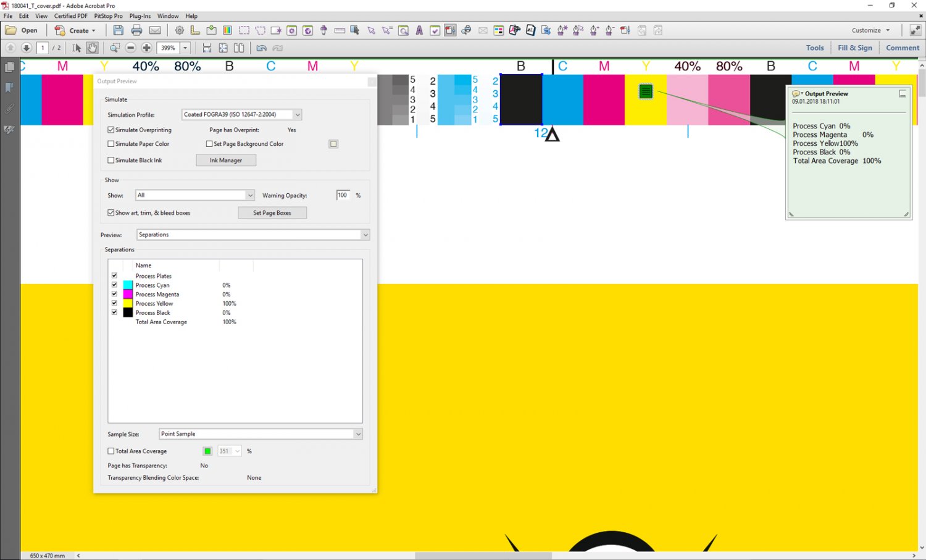Send the file by email envelope icon
This screenshot has width=926, height=560.
pyautogui.click(x=155, y=30)
